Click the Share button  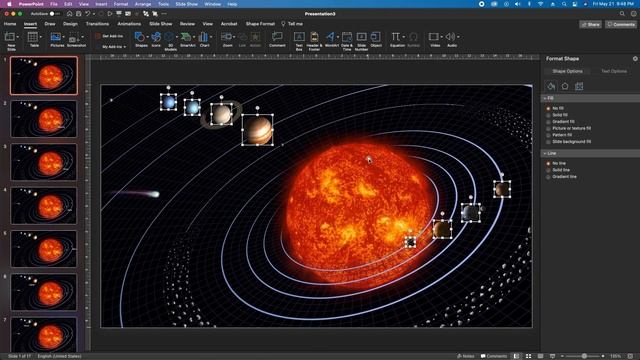(590, 24)
